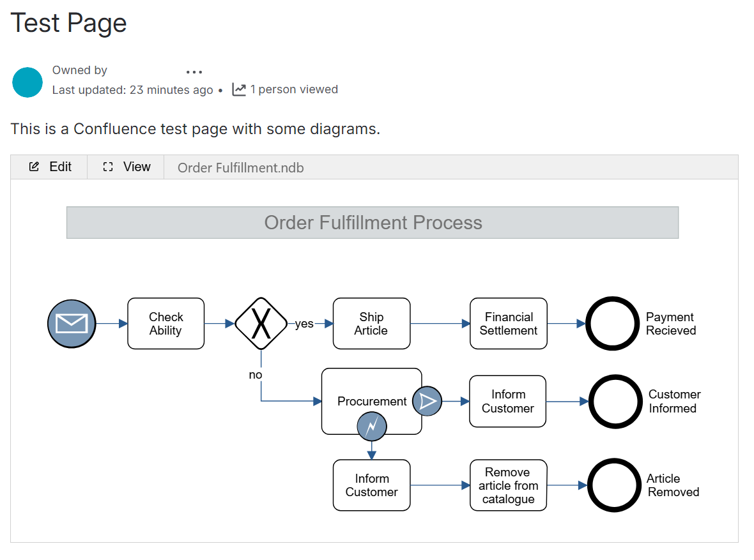Open the more actions ellipsis menu
This screenshot has width=754, height=560.
(x=194, y=72)
